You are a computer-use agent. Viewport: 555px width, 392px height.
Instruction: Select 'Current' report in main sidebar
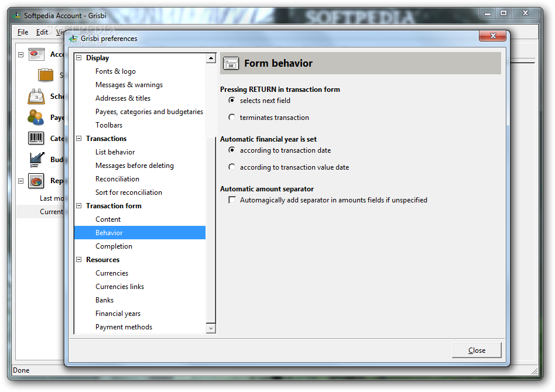click(52, 212)
